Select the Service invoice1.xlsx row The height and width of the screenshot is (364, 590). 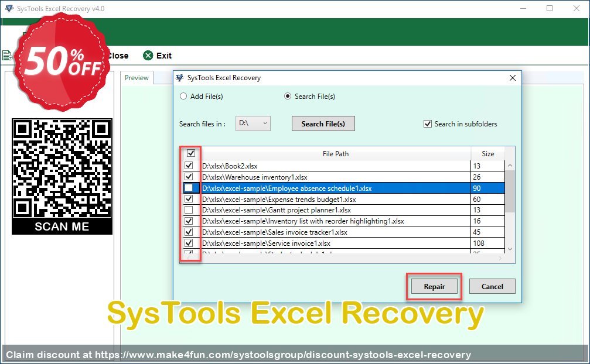[344, 243]
